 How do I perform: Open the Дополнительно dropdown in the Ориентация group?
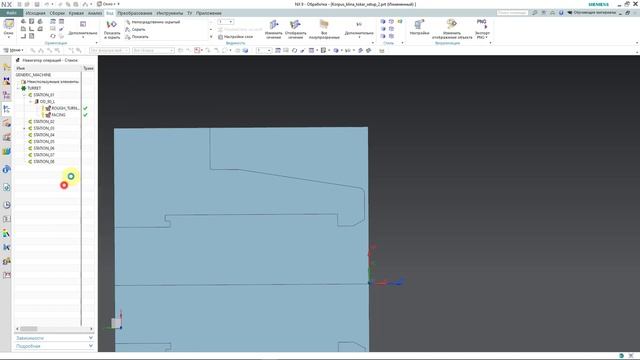pyautogui.click(x=83, y=29)
